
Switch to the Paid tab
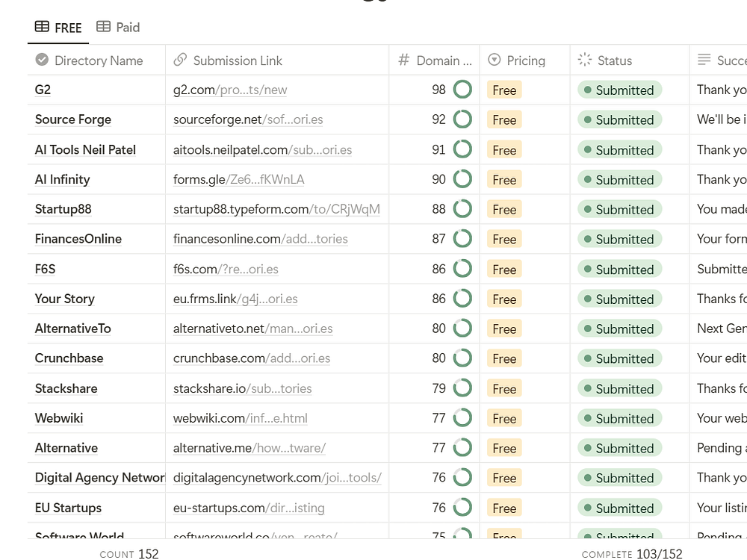point(118,28)
